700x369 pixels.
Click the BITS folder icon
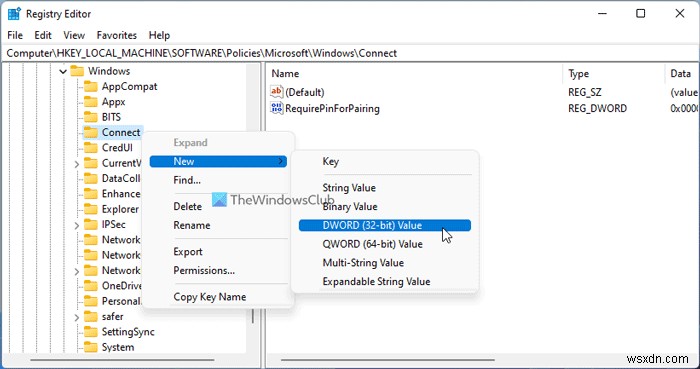(x=91, y=117)
